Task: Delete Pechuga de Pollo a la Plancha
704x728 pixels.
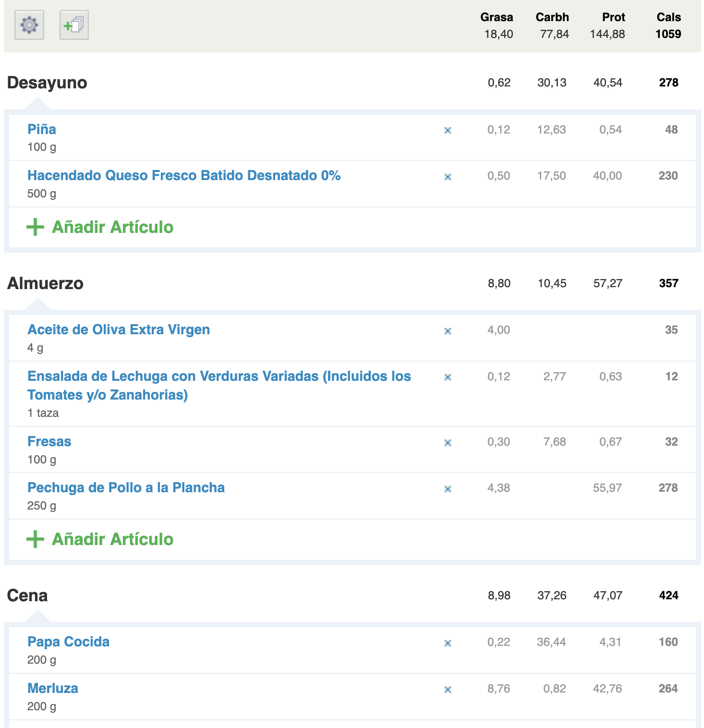Action: click(448, 489)
